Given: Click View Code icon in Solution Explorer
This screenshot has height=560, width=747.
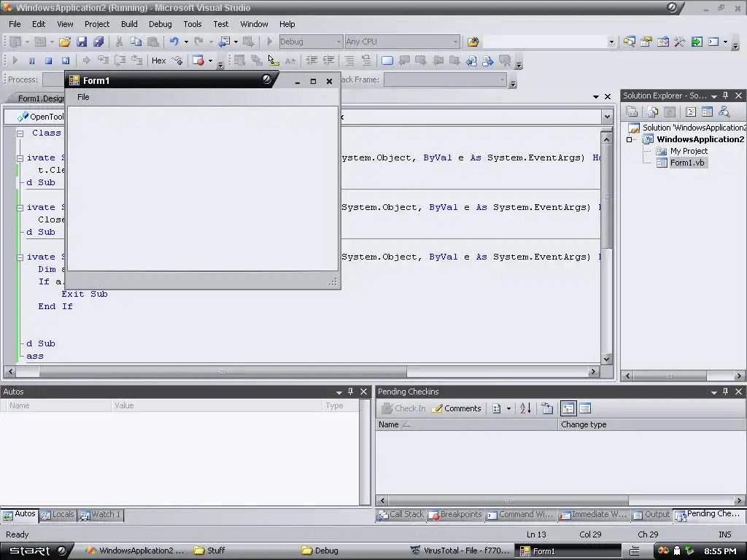Looking at the screenshot, I should click(x=691, y=112).
